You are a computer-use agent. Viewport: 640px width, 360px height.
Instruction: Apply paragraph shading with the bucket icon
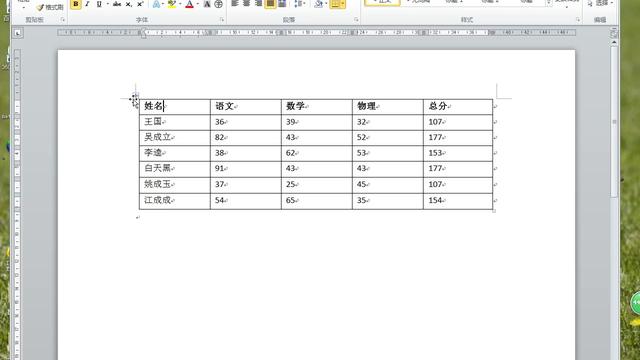(x=318, y=4)
